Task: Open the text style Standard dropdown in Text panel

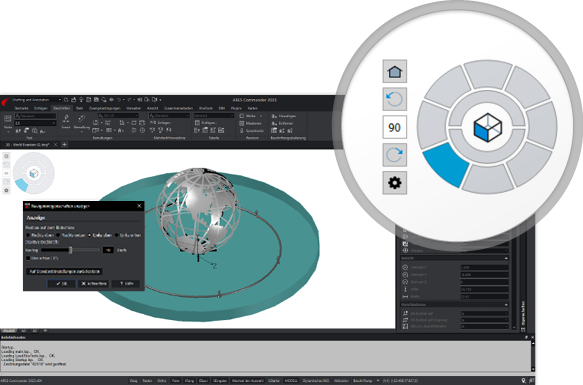Action: [x=35, y=116]
